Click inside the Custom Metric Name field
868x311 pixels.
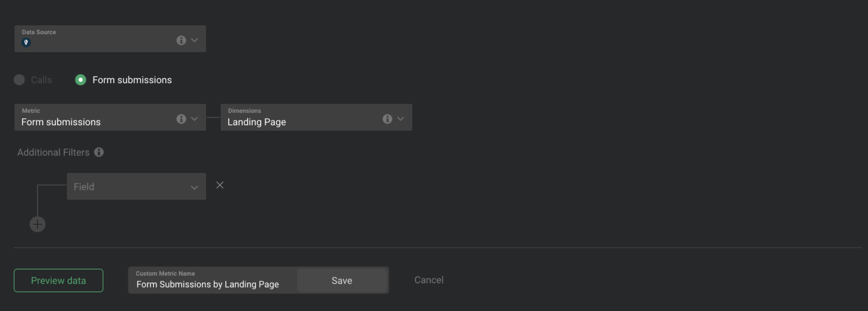point(208,284)
